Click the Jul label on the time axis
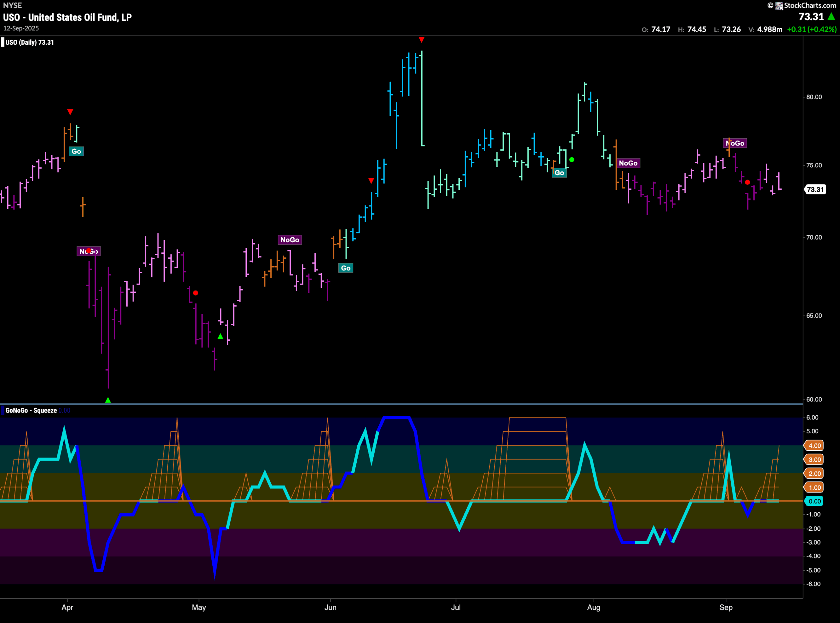This screenshot has width=840, height=623. coord(456,608)
